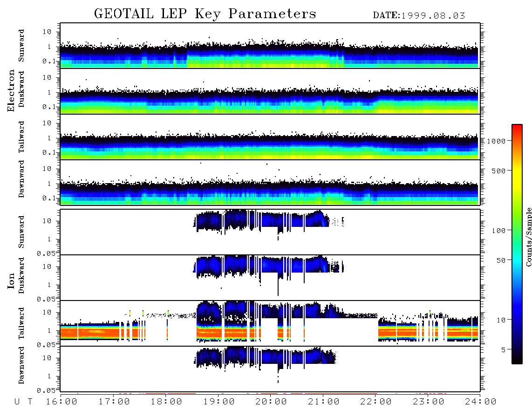Click the 0.05 tick of Ion Tailward panel
532x410 pixels.
point(46,344)
